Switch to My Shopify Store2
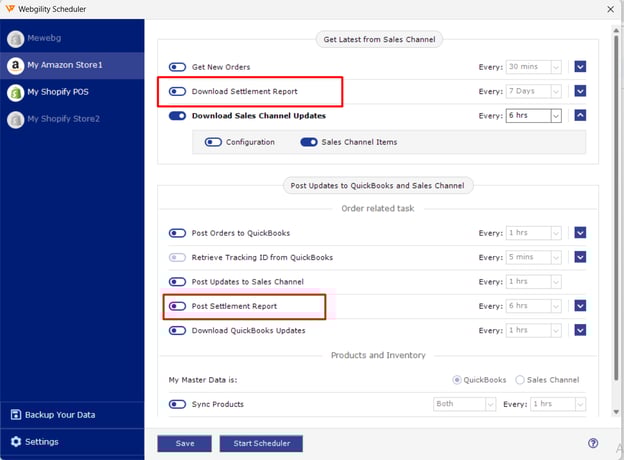Image resolution: width=624 pixels, height=460 pixels. tap(72, 119)
